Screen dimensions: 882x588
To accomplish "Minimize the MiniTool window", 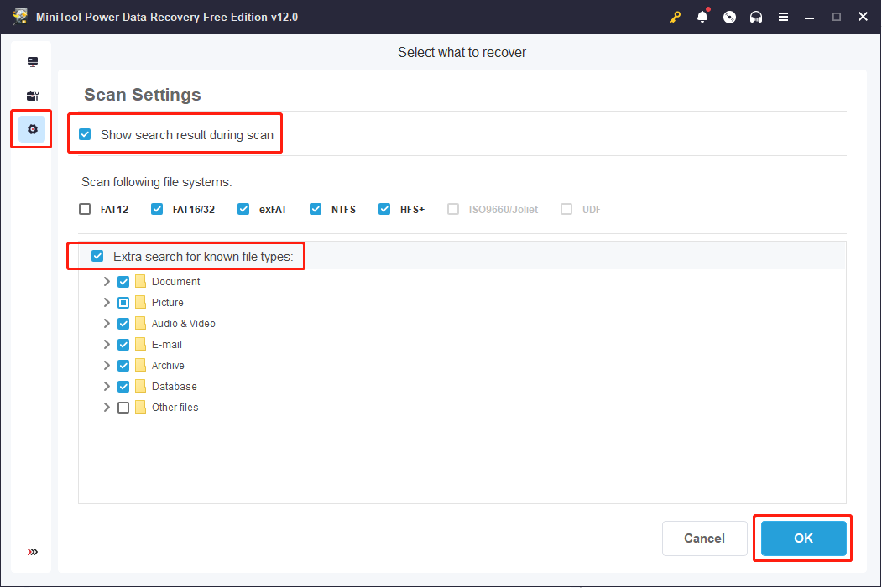I will tap(810, 18).
